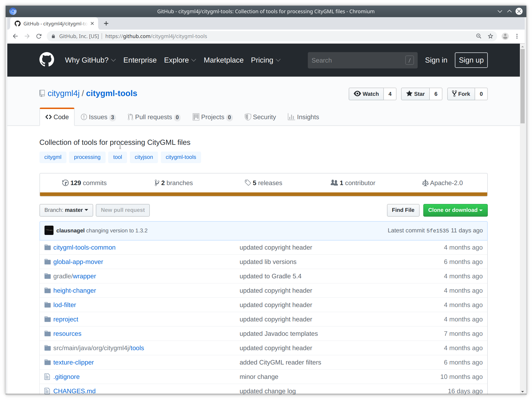This screenshot has height=400, width=532.
Task: Click the file icon beside CHANGES.md
Action: (47, 391)
